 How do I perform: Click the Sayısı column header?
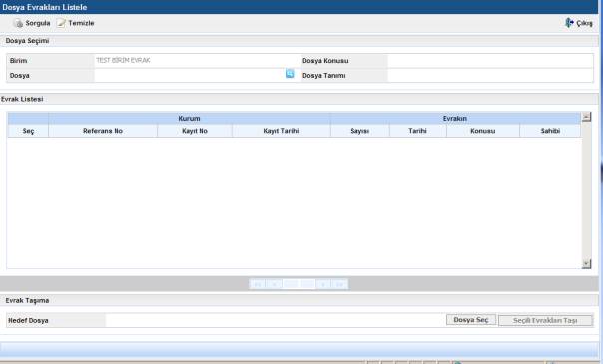click(x=360, y=131)
